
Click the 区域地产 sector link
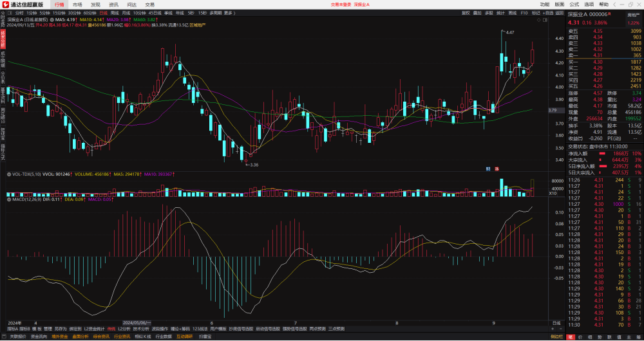(x=198, y=24)
